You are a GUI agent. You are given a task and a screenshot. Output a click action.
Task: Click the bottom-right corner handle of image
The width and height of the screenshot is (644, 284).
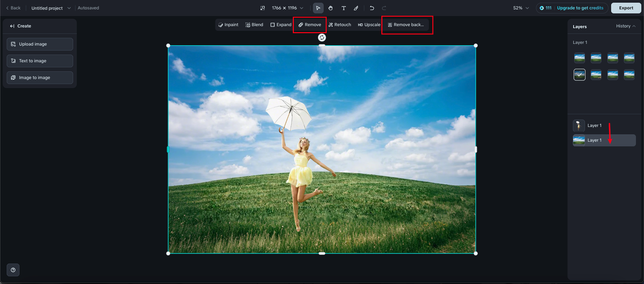click(x=475, y=253)
